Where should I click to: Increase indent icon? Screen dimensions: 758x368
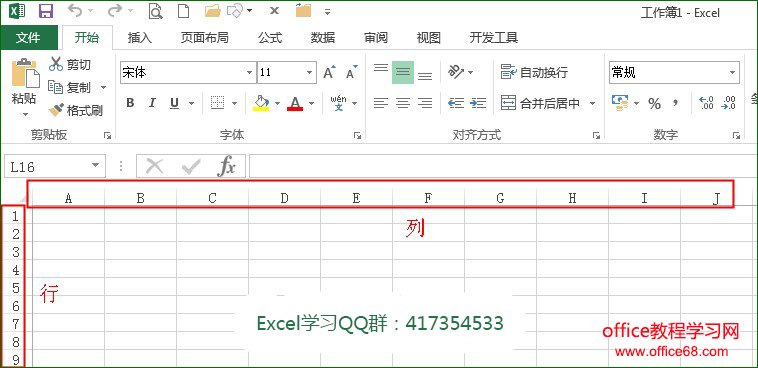coord(478,103)
